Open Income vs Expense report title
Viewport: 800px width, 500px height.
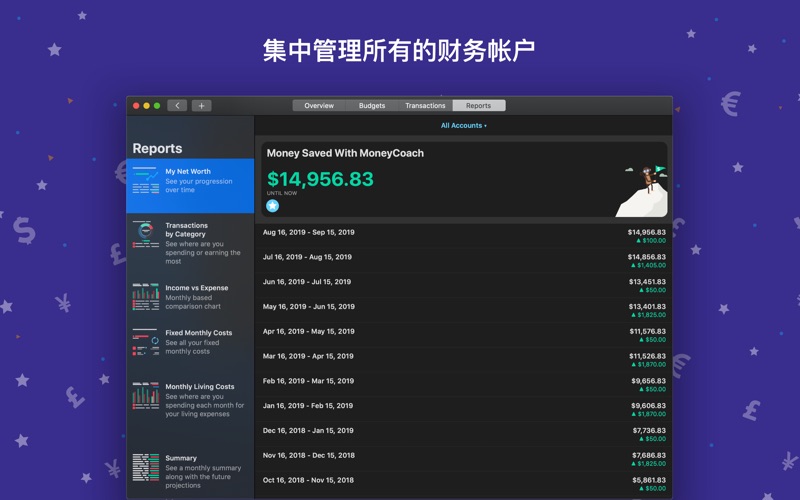pos(196,288)
